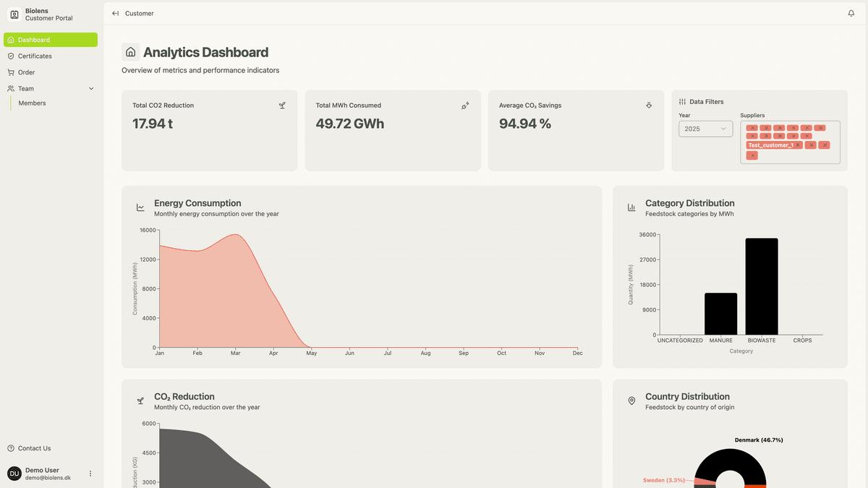Click the CO2 reduction plant icon on metric card

click(282, 105)
